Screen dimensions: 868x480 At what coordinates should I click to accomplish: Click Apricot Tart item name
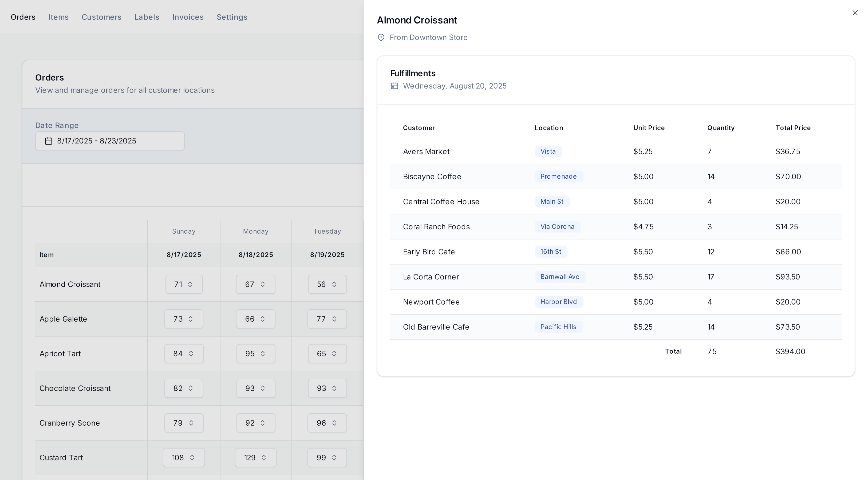pos(60,353)
